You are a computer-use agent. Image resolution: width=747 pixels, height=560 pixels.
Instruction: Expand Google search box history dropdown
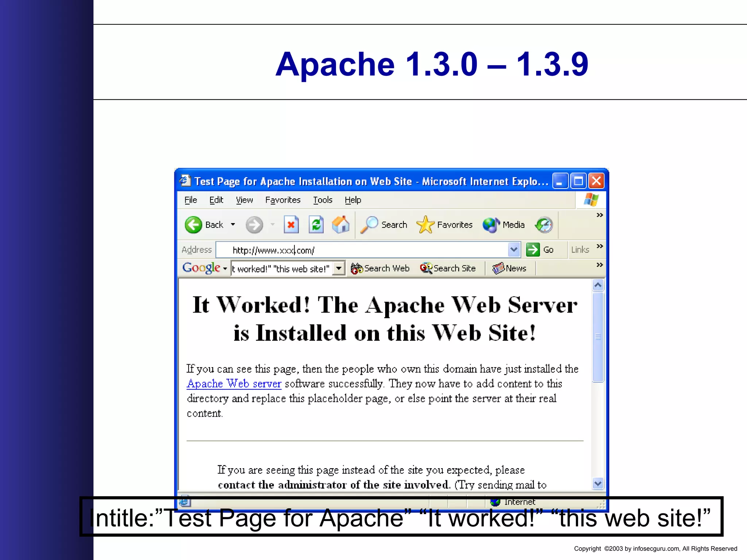pyautogui.click(x=339, y=269)
